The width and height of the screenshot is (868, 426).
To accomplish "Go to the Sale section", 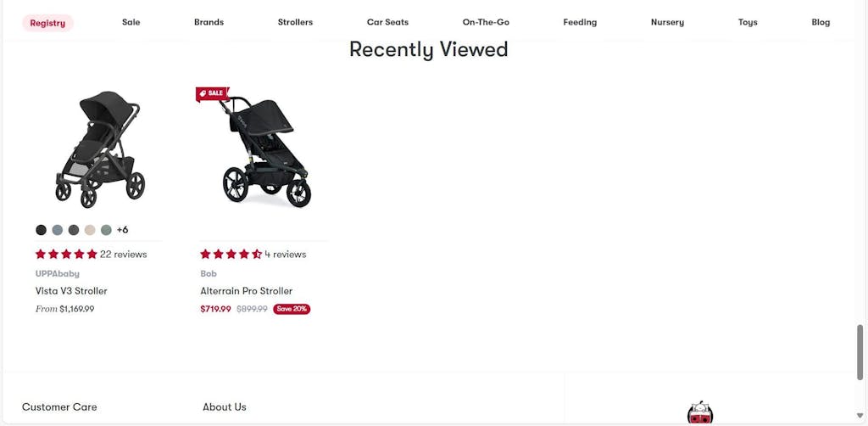I will (131, 22).
